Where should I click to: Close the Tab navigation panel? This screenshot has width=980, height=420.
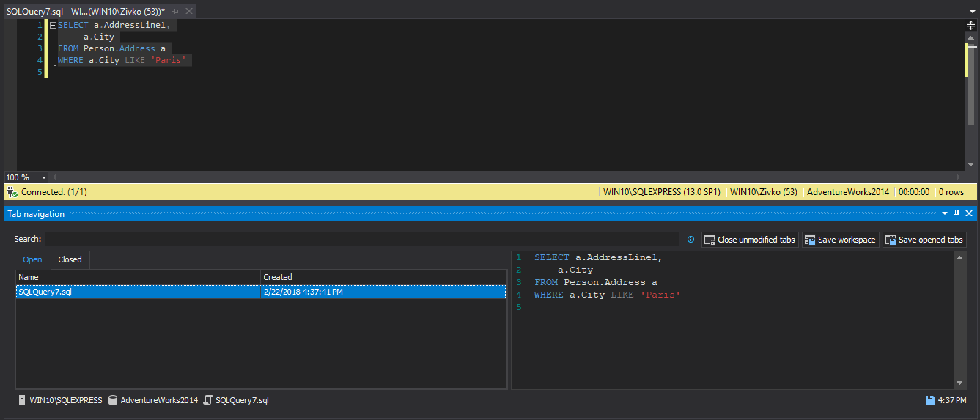tap(969, 214)
